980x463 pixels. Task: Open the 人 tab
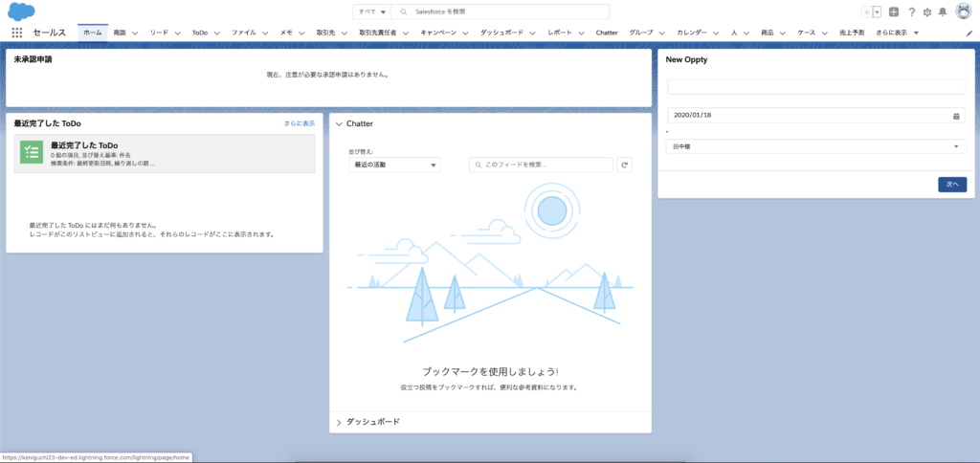734,33
